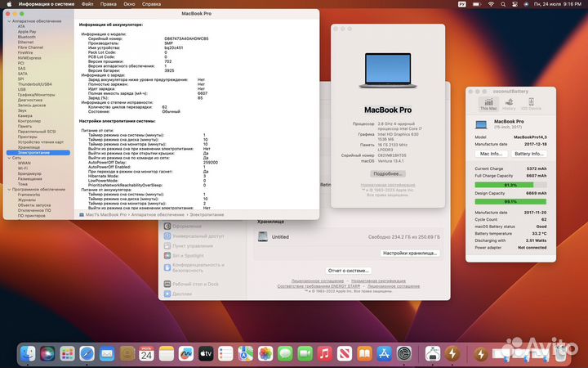
Task: Launch Freeform from the Dock
Action: (186, 354)
